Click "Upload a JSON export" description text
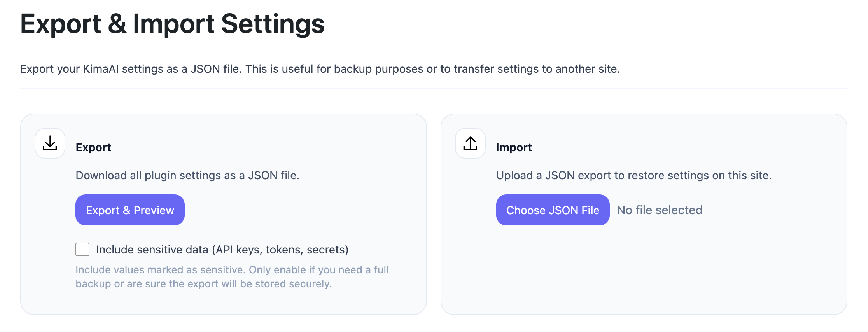Image resolution: width=868 pixels, height=332 pixels. pos(633,175)
